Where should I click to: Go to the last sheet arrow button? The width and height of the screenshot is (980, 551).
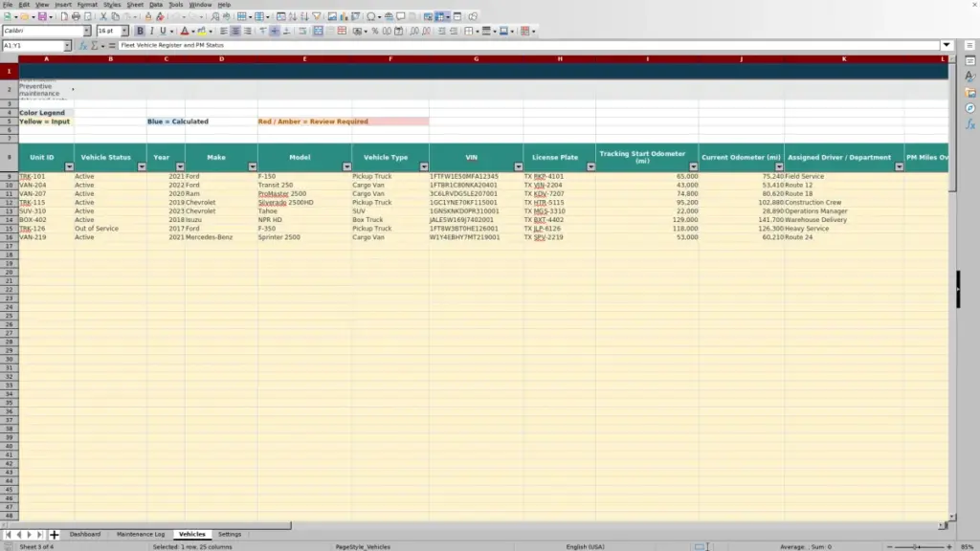tap(39, 535)
